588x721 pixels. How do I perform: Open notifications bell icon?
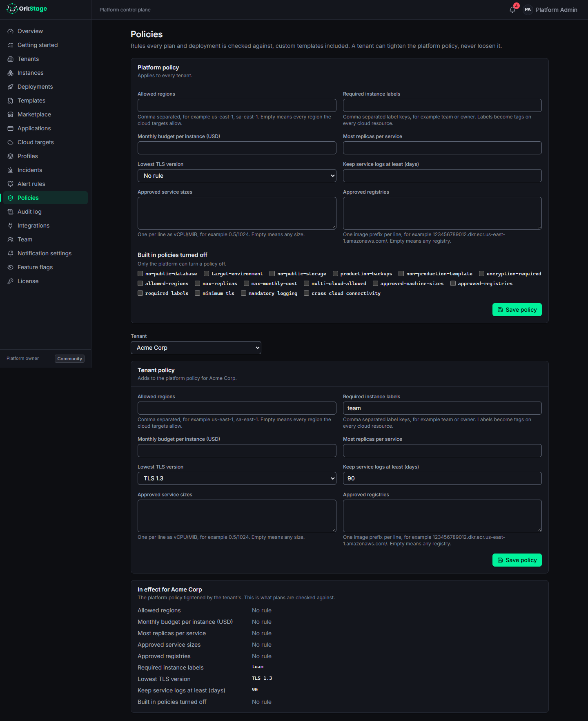point(512,10)
